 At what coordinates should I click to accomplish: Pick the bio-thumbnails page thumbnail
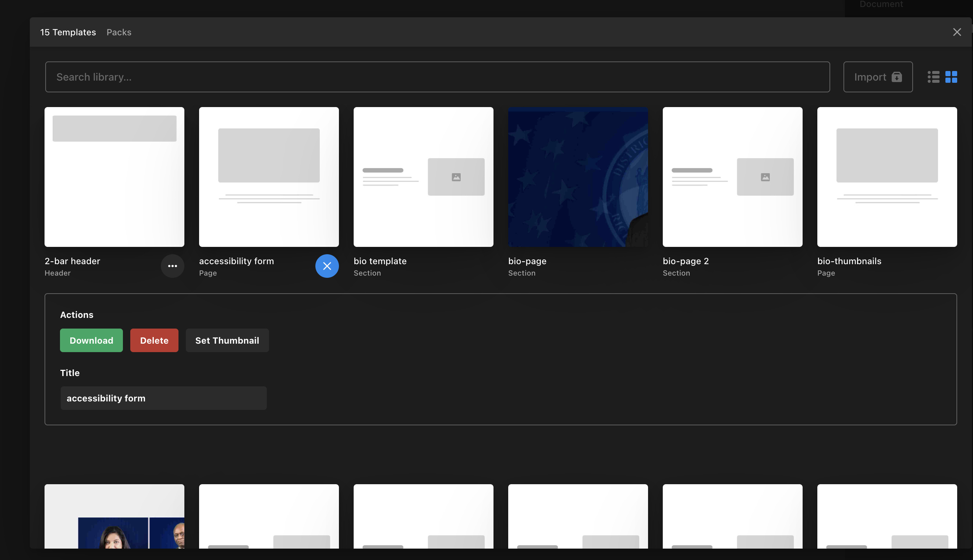[887, 177]
